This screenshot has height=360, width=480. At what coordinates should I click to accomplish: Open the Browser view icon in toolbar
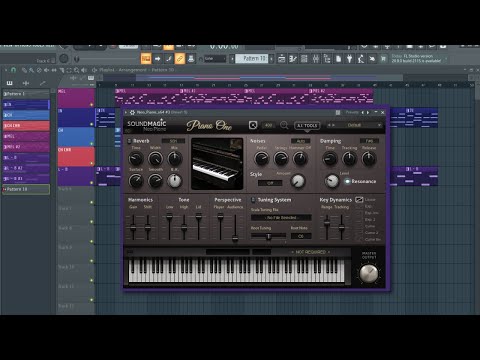327,59
